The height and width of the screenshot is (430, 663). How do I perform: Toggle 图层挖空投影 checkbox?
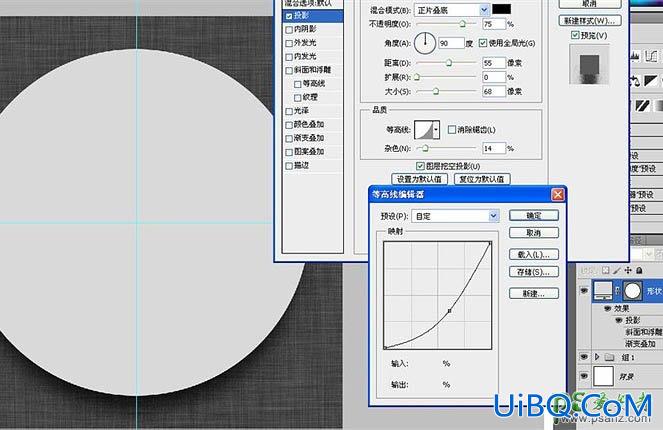[420, 166]
